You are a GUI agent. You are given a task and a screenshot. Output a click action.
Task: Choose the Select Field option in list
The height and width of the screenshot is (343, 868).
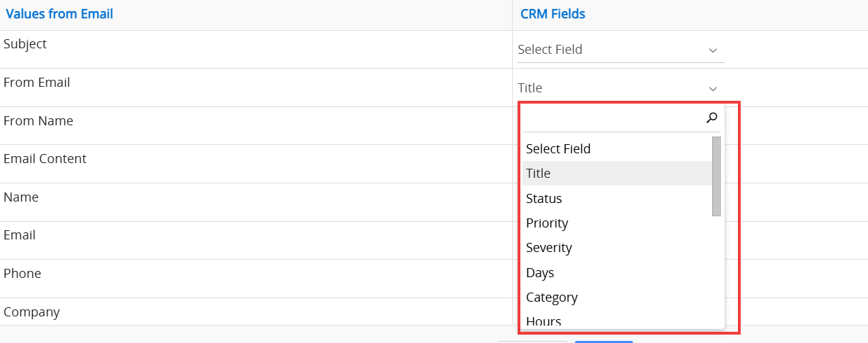click(558, 148)
